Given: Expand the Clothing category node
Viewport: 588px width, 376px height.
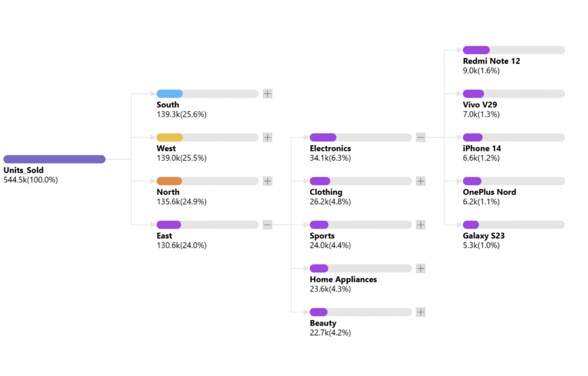Looking at the screenshot, I should click(420, 181).
